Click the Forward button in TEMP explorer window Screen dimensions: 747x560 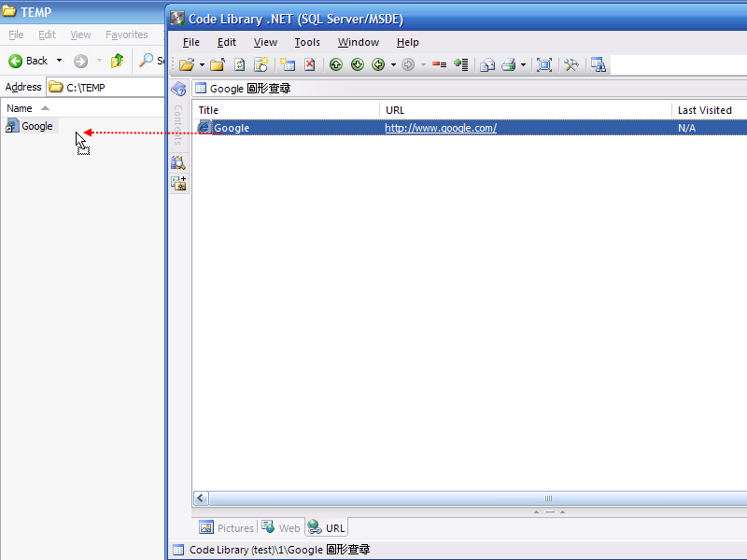pos(80,61)
